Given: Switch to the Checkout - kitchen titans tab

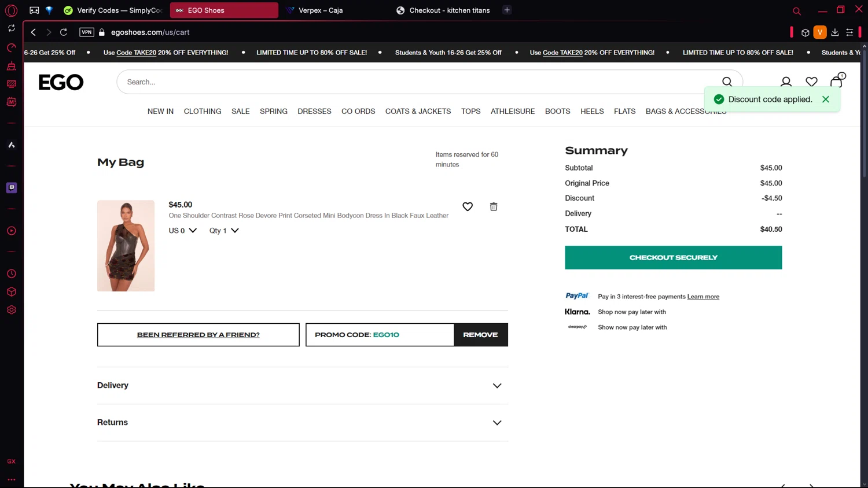Looking at the screenshot, I should coord(444,10).
